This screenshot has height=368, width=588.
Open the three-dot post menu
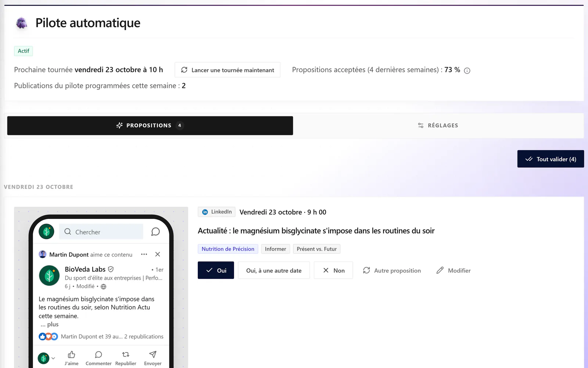[x=144, y=254]
